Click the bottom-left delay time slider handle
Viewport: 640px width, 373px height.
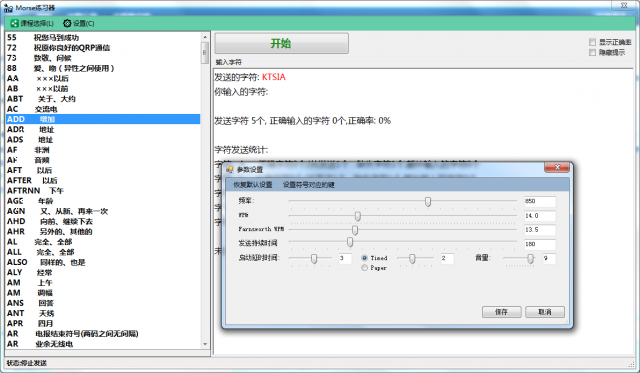(314, 258)
